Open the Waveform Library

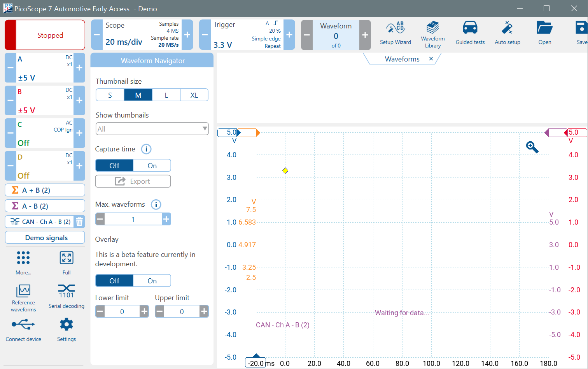(432, 34)
